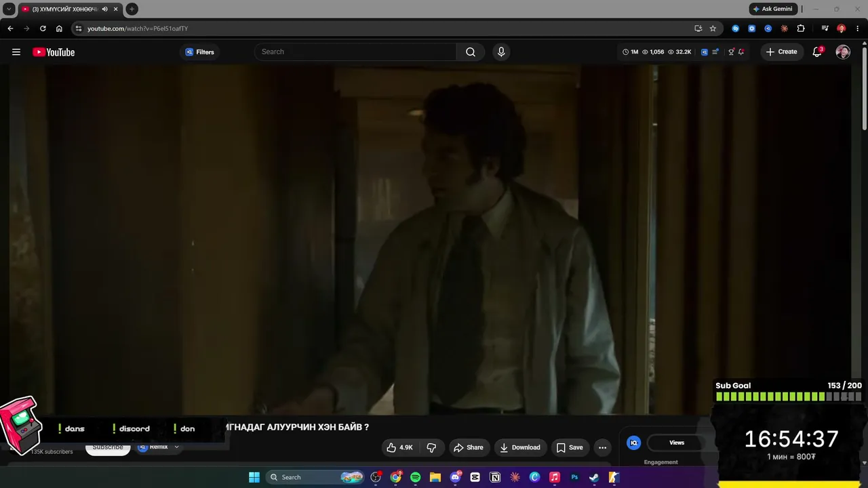The height and width of the screenshot is (488, 868).
Task: Click the vidIQ logo beside Views tab
Action: click(x=634, y=443)
